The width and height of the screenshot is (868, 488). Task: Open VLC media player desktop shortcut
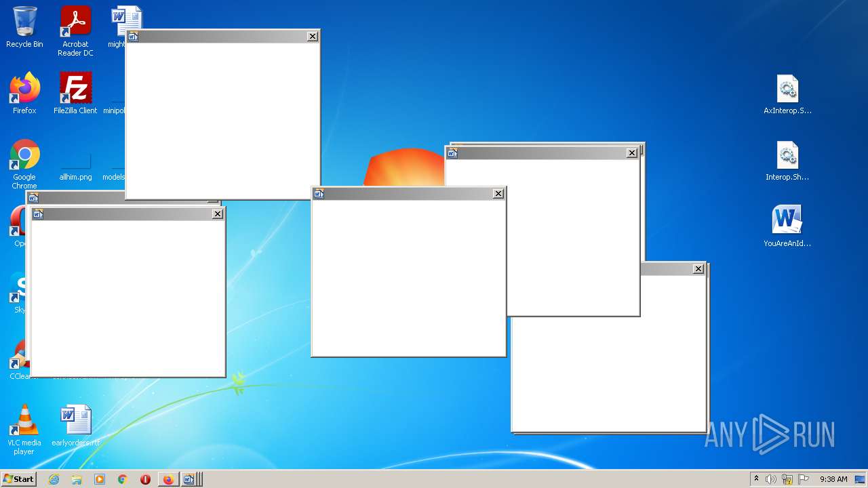point(24,430)
